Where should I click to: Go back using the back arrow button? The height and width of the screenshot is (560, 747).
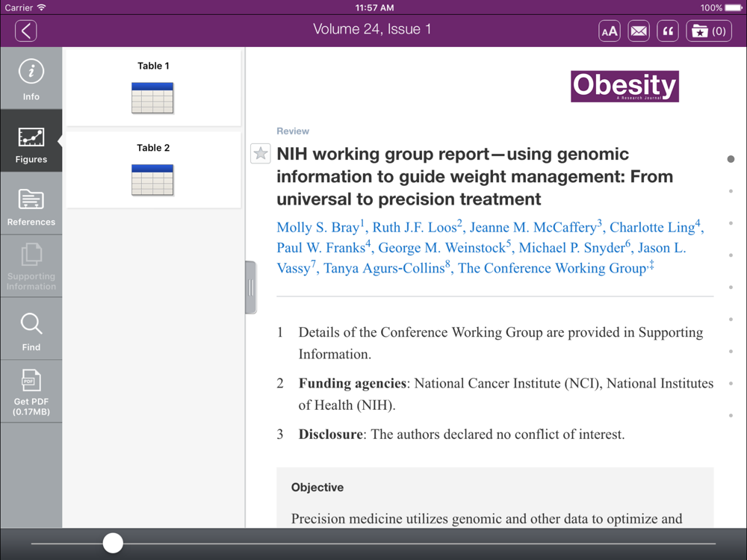click(x=25, y=31)
